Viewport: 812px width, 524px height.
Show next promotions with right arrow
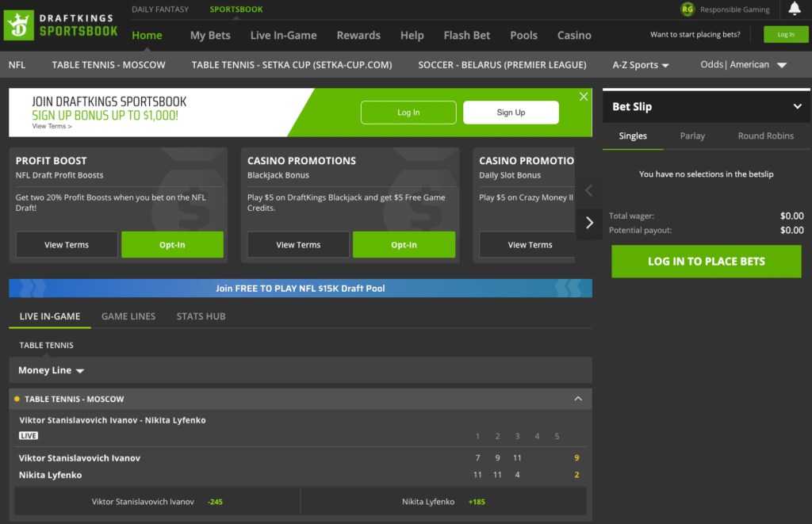[589, 223]
